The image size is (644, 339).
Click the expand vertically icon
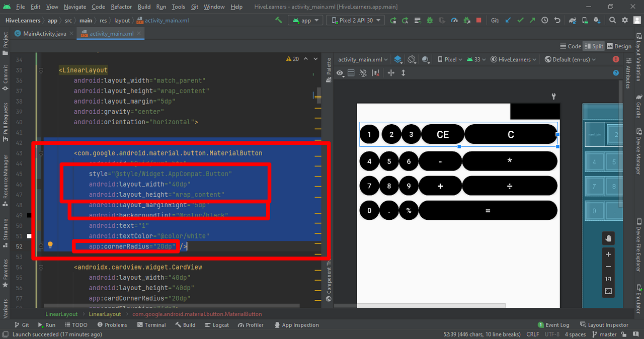point(403,73)
